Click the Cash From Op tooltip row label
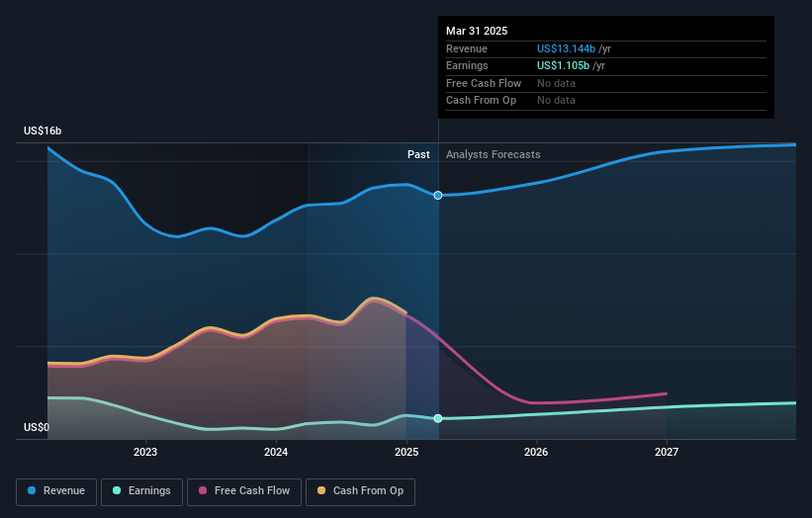 (x=481, y=101)
